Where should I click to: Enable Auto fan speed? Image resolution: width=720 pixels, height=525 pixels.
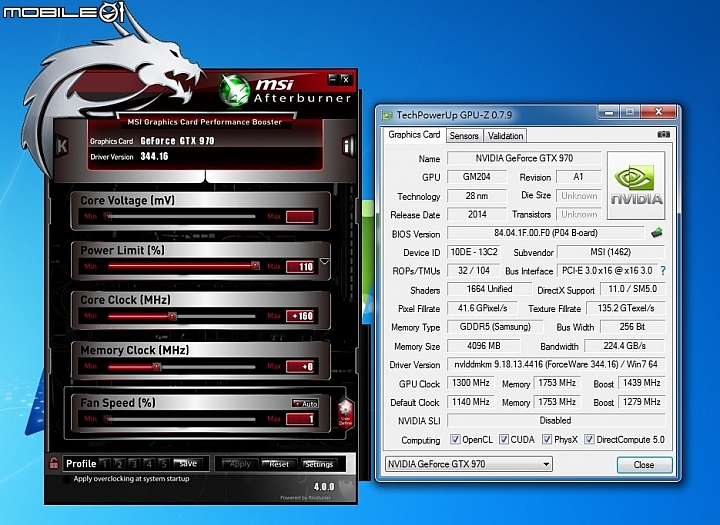[x=305, y=403]
